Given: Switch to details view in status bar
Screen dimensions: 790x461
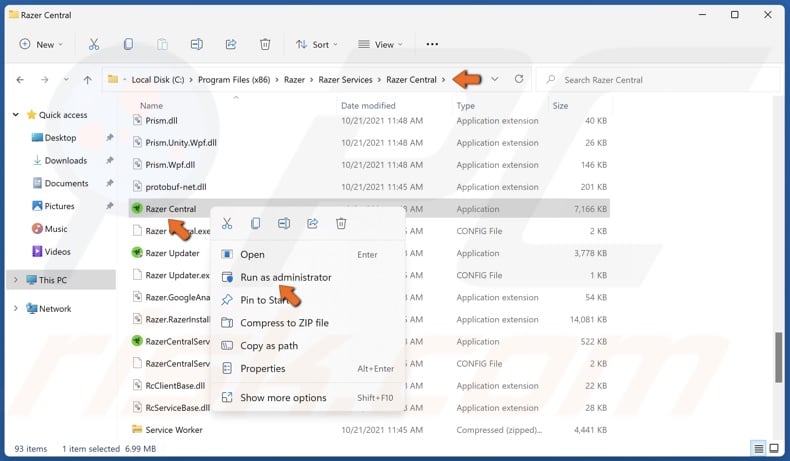Looking at the screenshot, I should click(x=760, y=448).
